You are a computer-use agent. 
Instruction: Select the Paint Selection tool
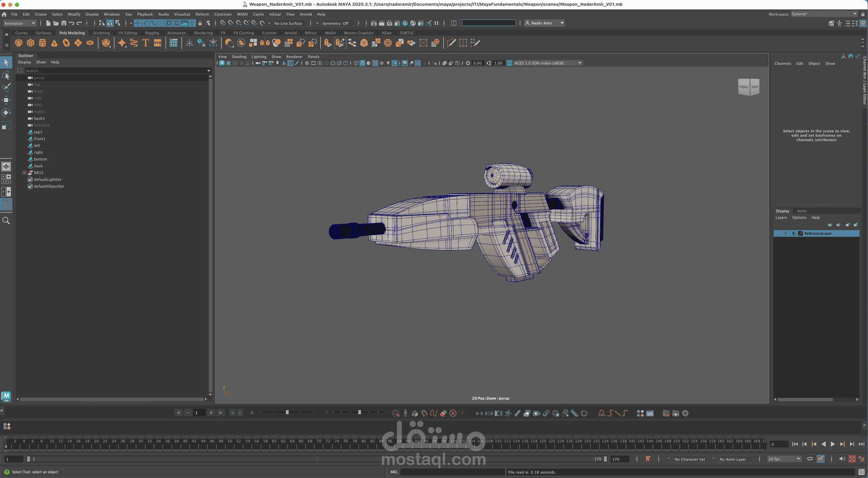(6, 88)
